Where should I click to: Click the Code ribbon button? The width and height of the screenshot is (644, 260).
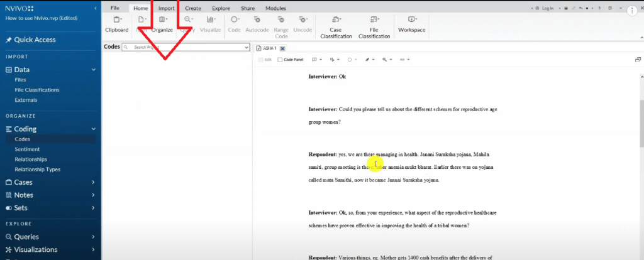[234, 24]
